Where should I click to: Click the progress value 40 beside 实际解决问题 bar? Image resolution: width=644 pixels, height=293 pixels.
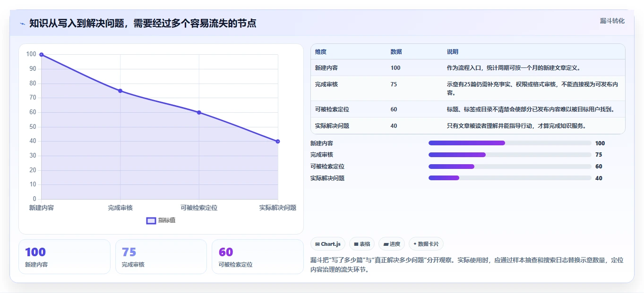599,178
